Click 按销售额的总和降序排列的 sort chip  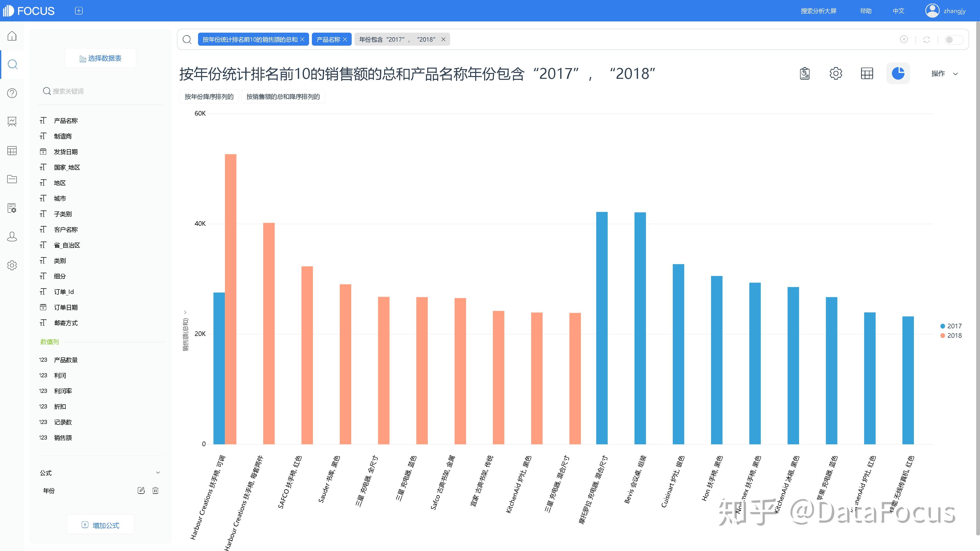pos(283,97)
